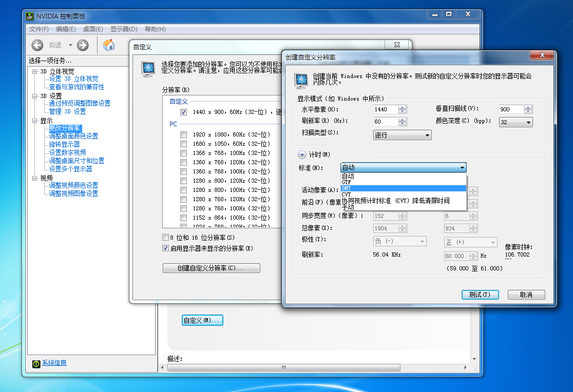
Task: Click the 刷新率(R) input showing 60
Action: pyautogui.click(x=386, y=121)
